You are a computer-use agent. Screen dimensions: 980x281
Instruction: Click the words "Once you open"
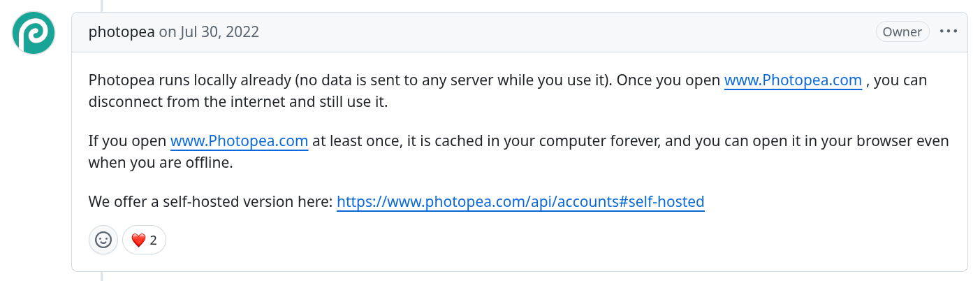(668, 80)
